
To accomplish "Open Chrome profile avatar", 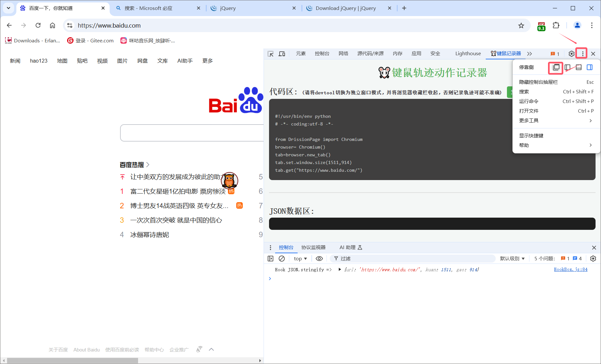I will click(577, 25).
